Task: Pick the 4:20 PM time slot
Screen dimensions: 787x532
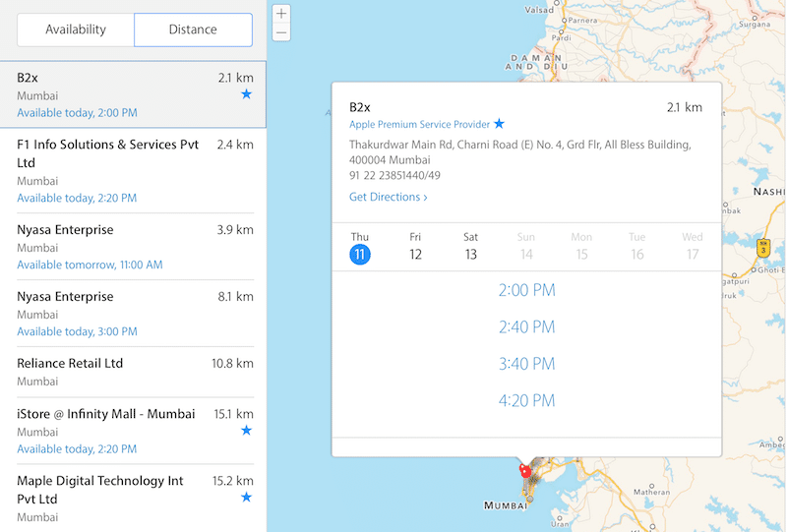Action: 526,400
